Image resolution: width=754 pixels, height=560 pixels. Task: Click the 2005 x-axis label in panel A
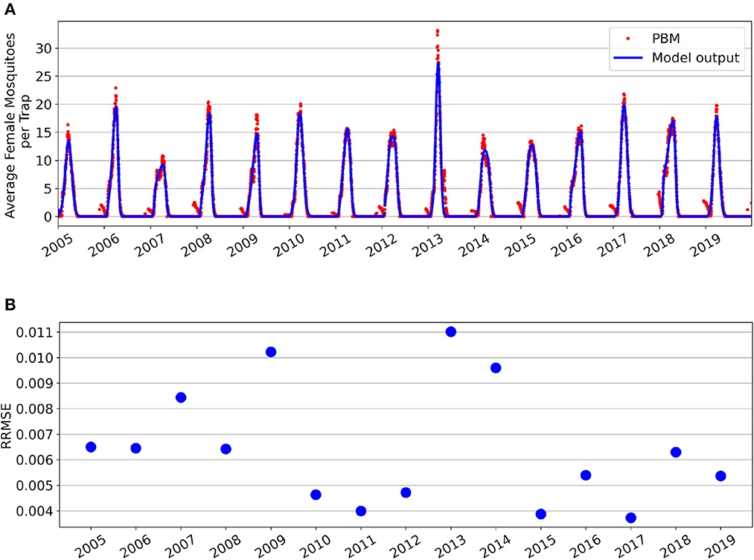[x=57, y=245]
